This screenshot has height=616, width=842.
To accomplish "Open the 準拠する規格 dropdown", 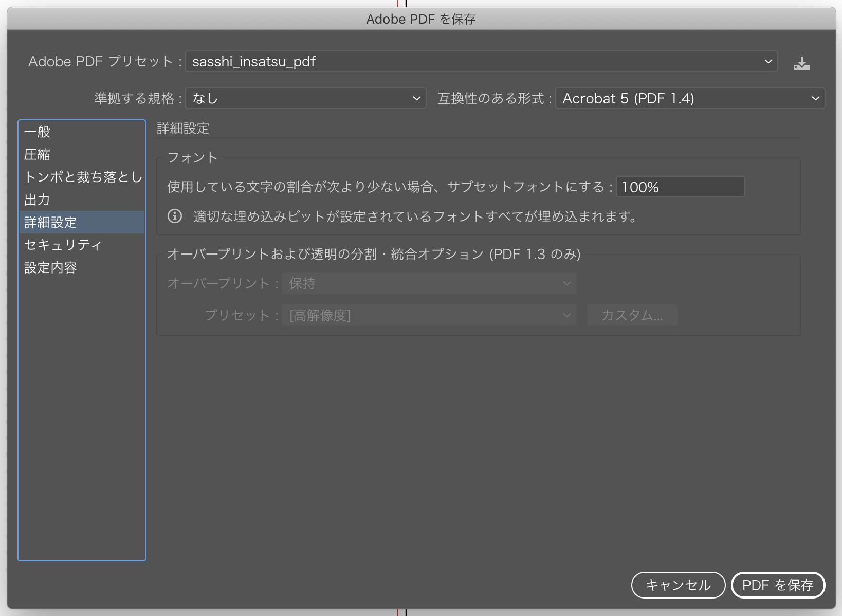I will tap(305, 98).
